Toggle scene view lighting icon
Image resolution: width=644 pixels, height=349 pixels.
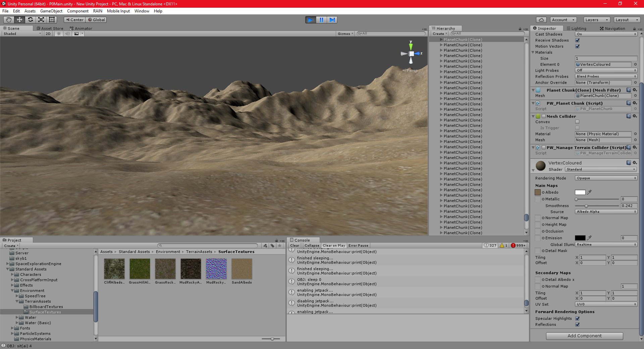coord(59,34)
